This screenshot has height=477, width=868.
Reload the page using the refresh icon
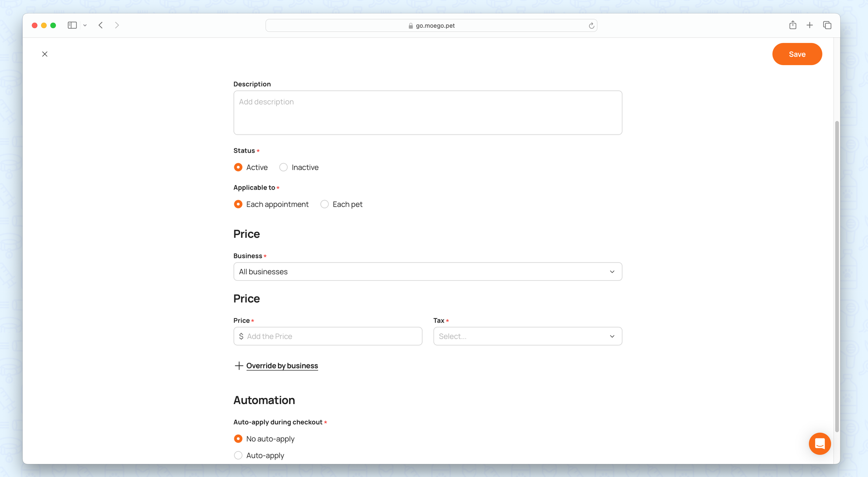[x=591, y=26]
